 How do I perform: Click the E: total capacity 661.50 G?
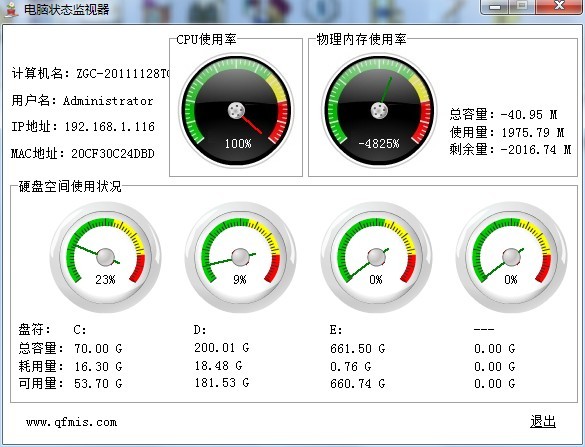click(x=357, y=349)
